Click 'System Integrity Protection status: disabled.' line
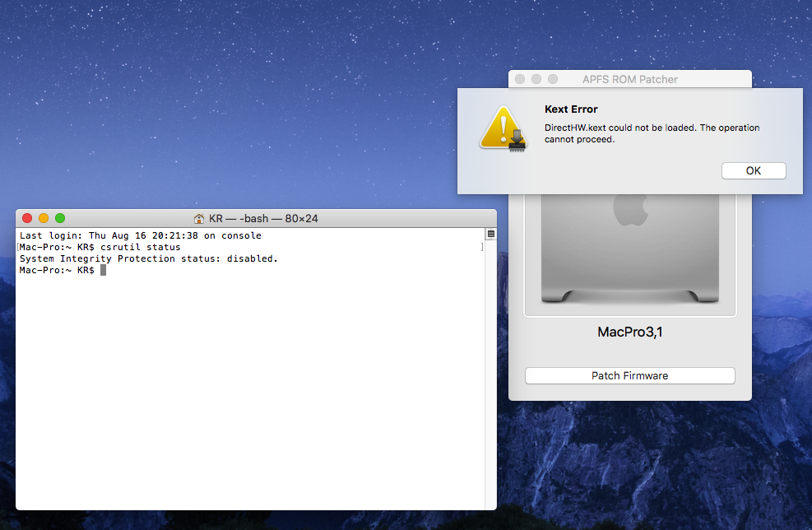This screenshot has height=530, width=812. point(149,258)
